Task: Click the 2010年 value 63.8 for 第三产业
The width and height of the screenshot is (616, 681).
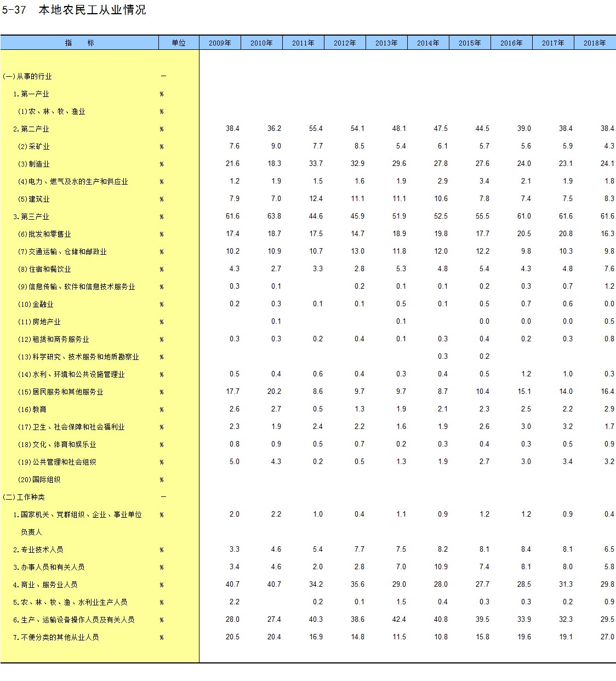Action: coord(274,216)
